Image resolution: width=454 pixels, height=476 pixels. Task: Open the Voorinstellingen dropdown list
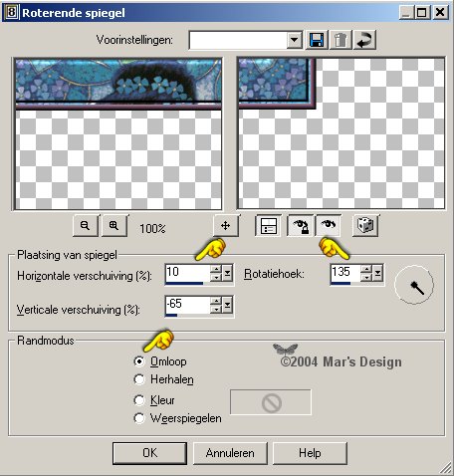point(294,41)
